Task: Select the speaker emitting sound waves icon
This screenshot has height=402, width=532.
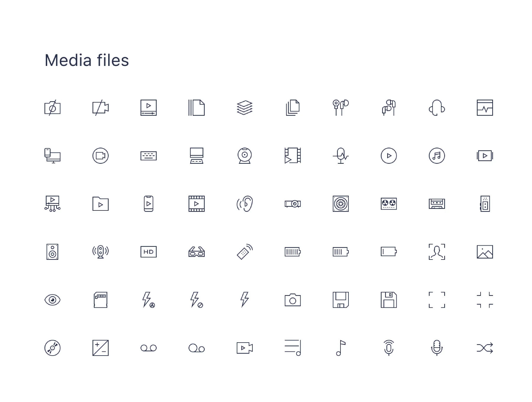Action: (100, 252)
